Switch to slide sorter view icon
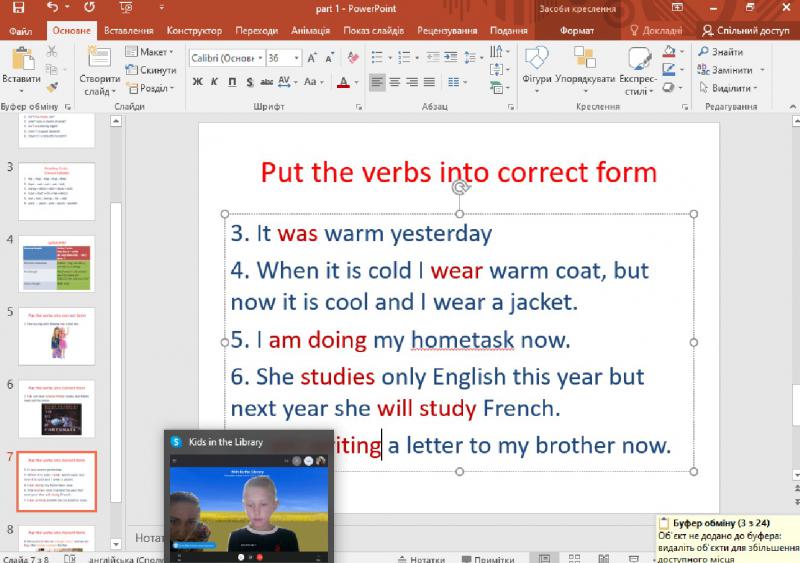 (x=574, y=558)
